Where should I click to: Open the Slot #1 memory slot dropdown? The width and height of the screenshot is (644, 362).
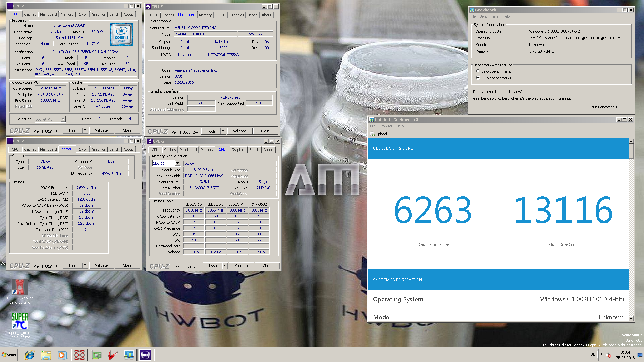(x=177, y=163)
